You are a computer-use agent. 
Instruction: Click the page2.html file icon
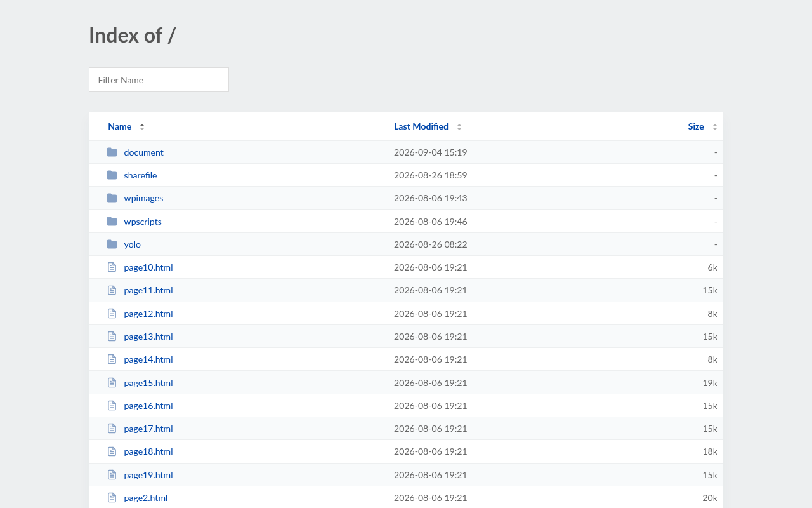[x=112, y=498]
